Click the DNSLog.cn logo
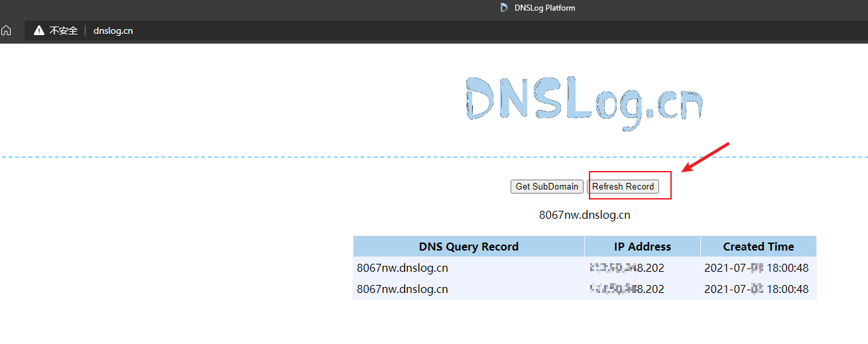The width and height of the screenshot is (868, 344). click(584, 105)
